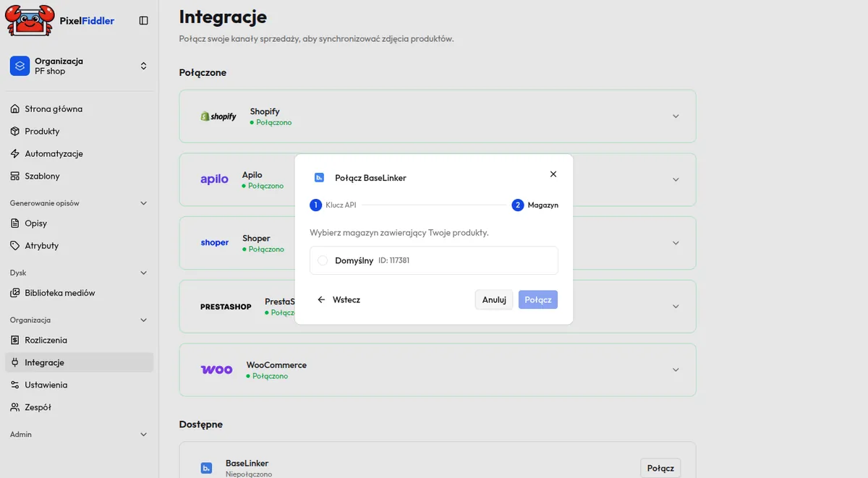868x478 pixels.
Task: Click the Połącz button beside BaseLinker
Action: coord(660,468)
